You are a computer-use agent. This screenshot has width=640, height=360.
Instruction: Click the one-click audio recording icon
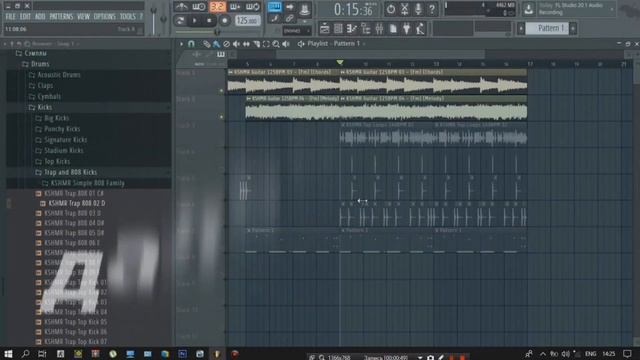pyautogui.click(x=391, y=9)
